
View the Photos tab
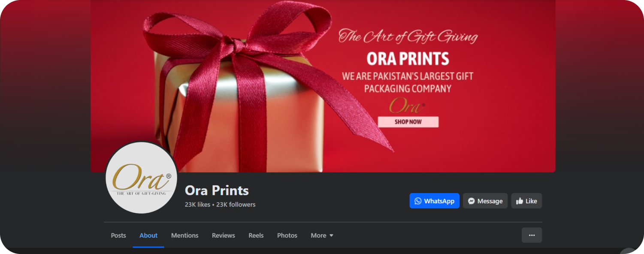[287, 235]
